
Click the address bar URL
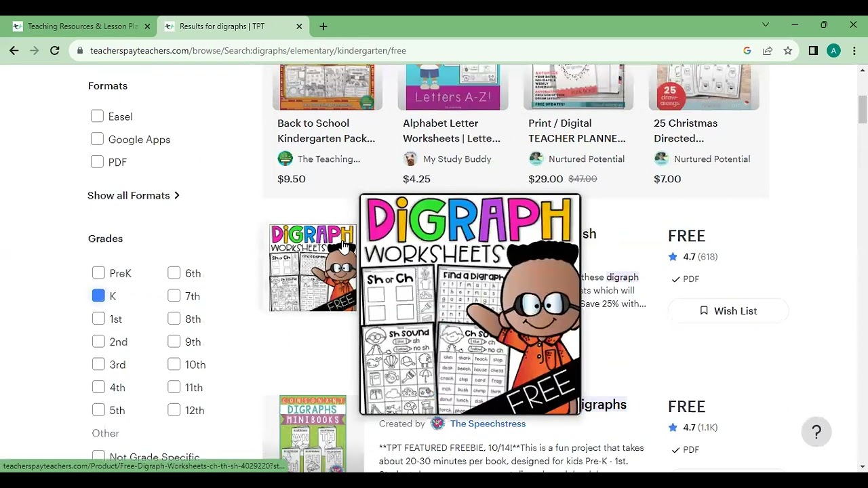(248, 51)
